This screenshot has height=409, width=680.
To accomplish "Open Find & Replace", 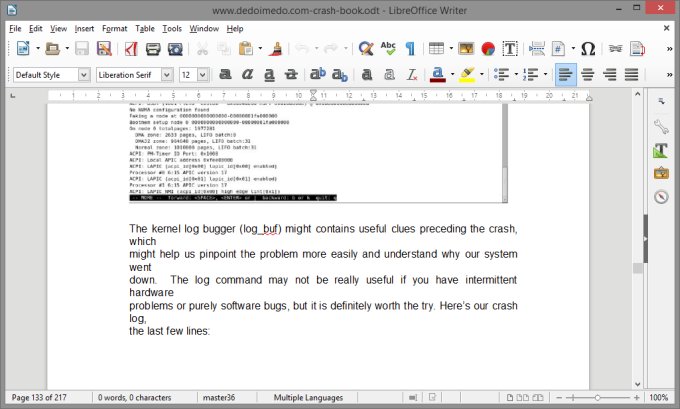I will [366, 49].
